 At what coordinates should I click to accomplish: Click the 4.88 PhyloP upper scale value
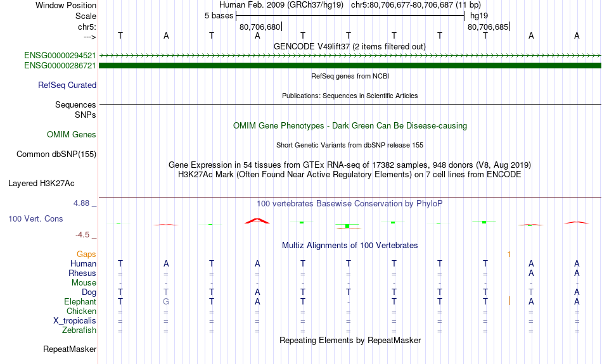[81, 203]
